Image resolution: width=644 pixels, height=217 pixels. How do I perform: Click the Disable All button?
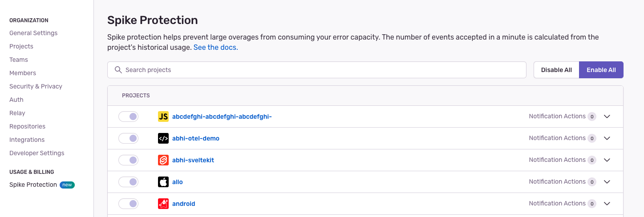(556, 70)
